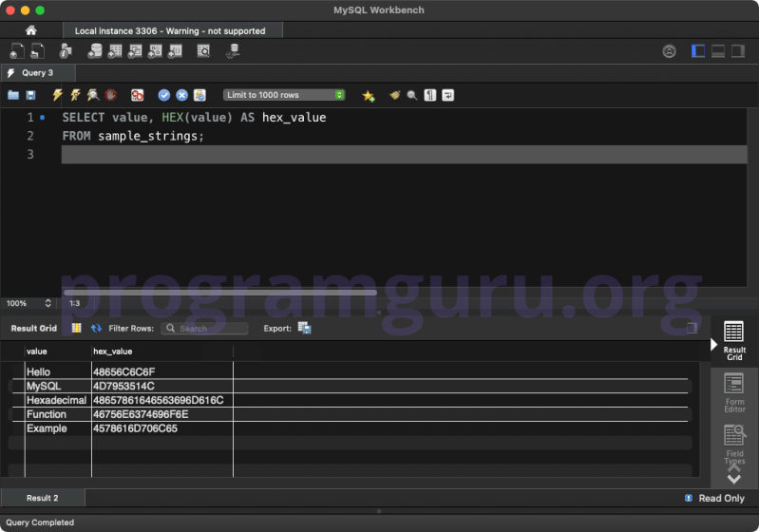The height and width of the screenshot is (532, 759).
Task: Toggle grid column display icon beside Result Grid
Action: (77, 328)
